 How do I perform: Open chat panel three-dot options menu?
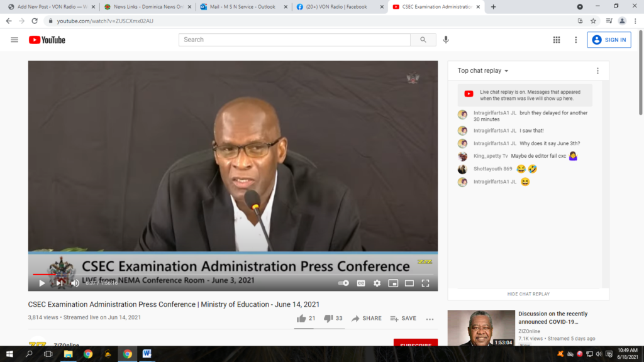click(597, 71)
